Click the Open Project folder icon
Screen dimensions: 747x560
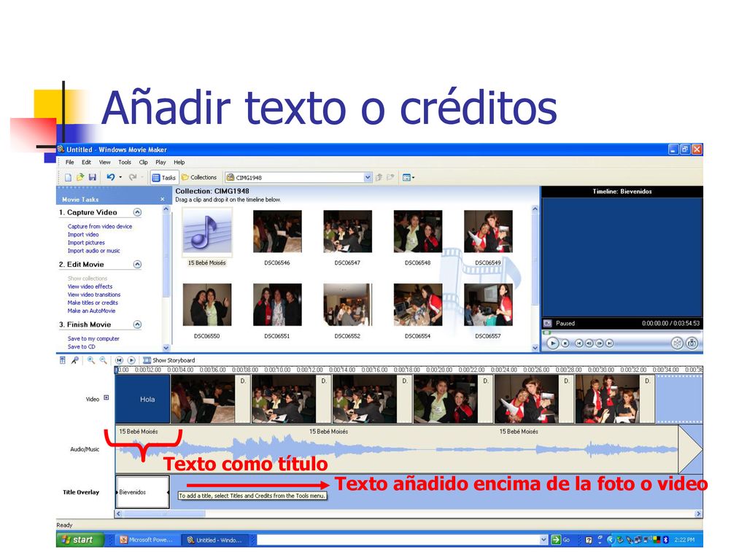[80, 178]
